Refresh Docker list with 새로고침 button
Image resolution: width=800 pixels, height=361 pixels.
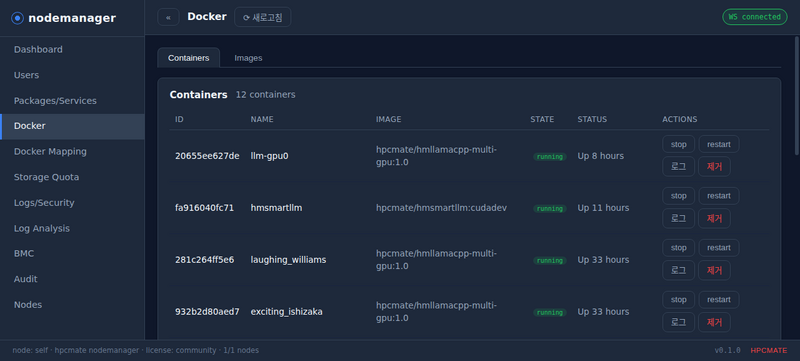click(x=263, y=17)
